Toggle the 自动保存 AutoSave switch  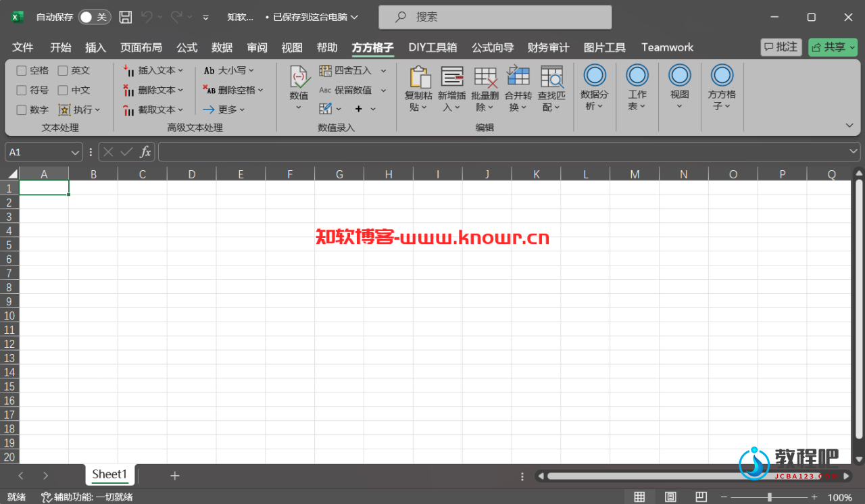95,17
